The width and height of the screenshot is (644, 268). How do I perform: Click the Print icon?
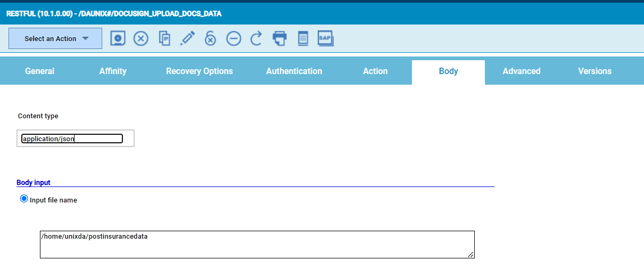click(x=279, y=38)
